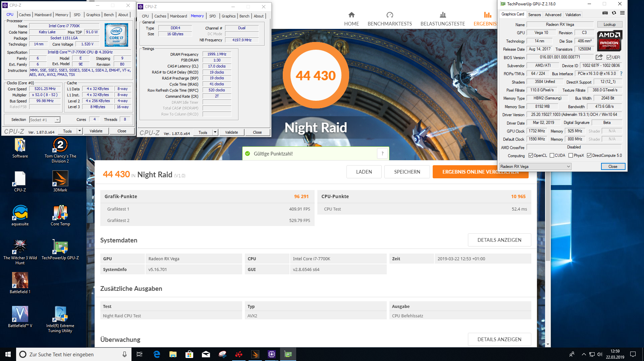Click Close button in GPU-Z window
The height and width of the screenshot is (361, 644).
[613, 167]
